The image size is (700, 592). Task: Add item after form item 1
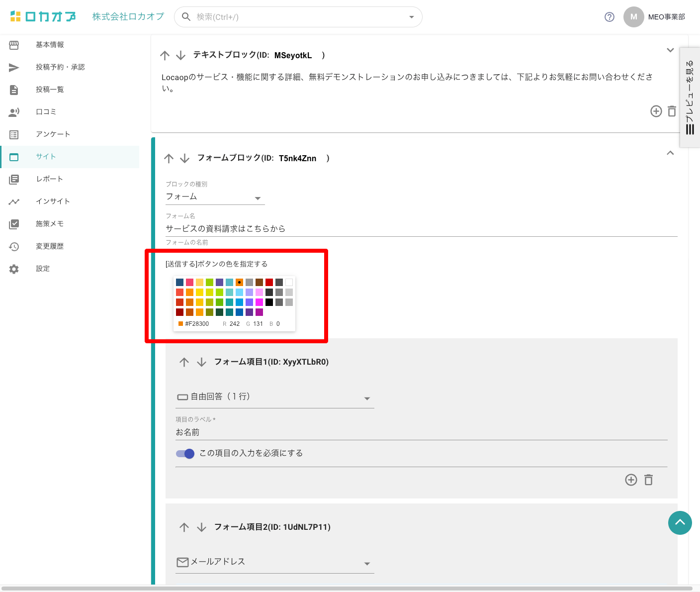631,480
